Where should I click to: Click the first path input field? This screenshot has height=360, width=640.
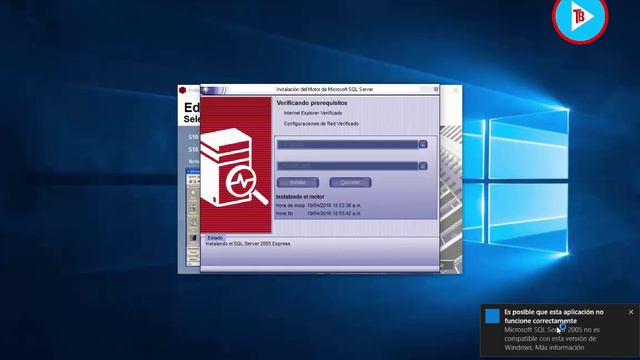tap(347, 144)
